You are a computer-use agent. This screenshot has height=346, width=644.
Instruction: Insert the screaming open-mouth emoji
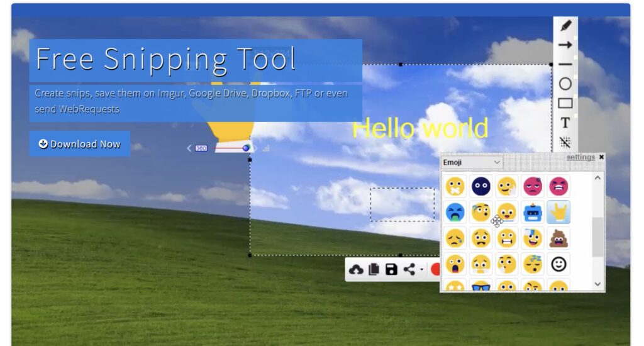click(455, 264)
